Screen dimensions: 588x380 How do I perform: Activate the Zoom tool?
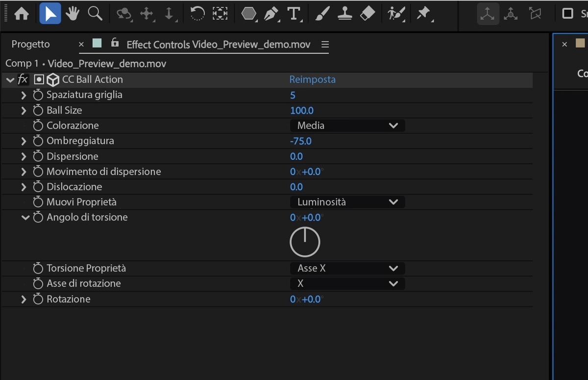[x=95, y=14]
